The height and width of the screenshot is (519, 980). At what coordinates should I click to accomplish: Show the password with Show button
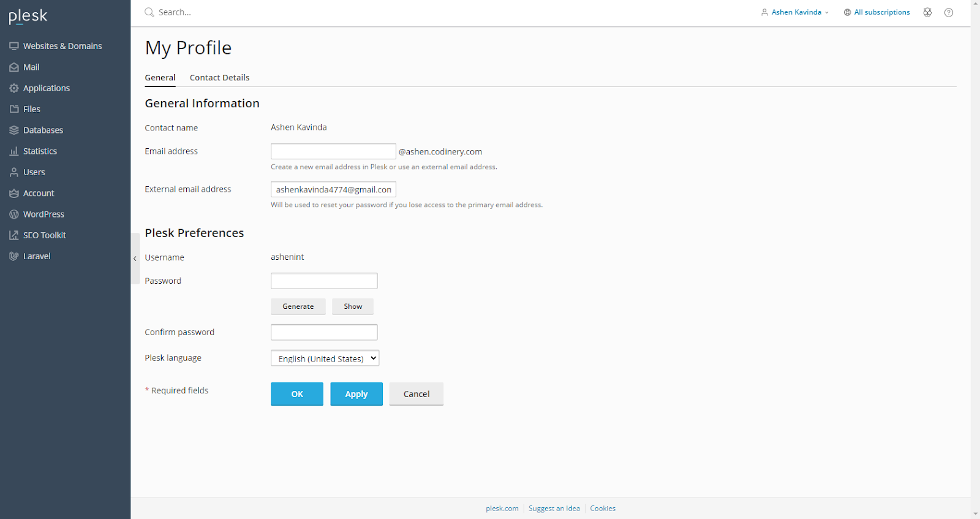[352, 306]
